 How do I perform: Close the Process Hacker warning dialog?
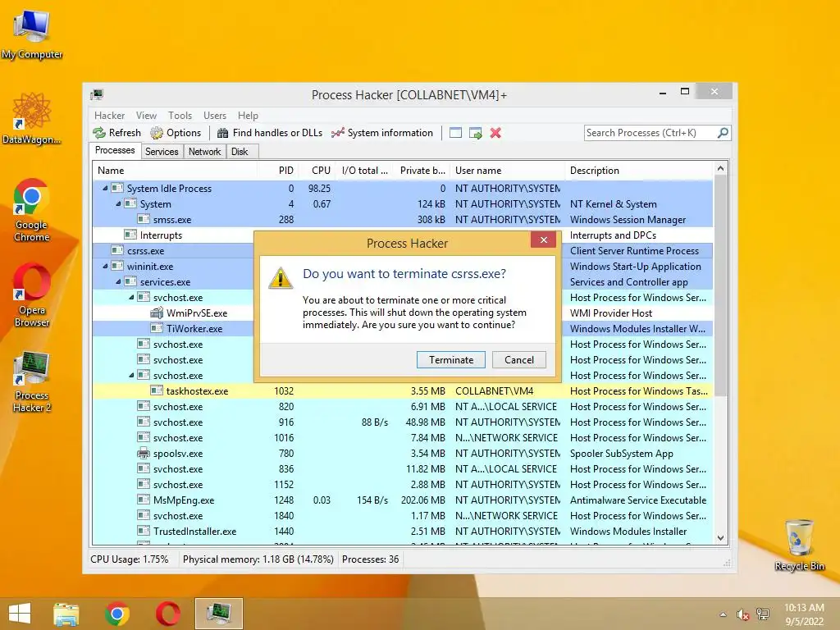pos(543,240)
